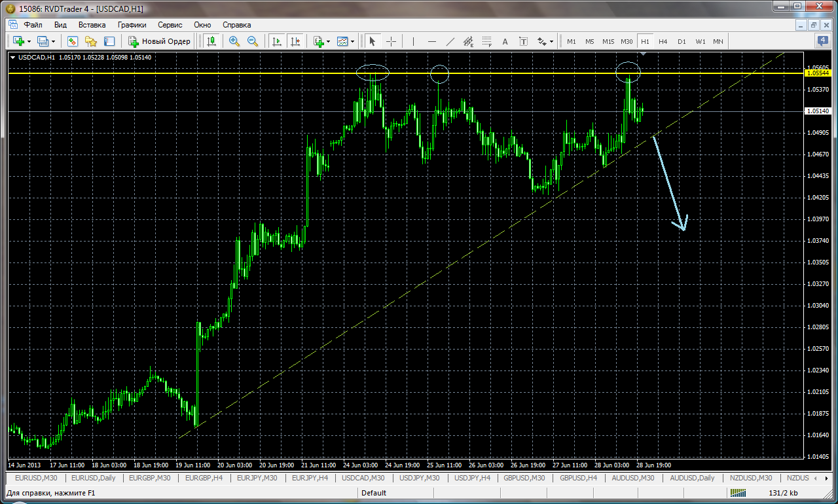The width and height of the screenshot is (838, 504).
Task: Click the Новый Ордер button
Action: click(x=159, y=41)
